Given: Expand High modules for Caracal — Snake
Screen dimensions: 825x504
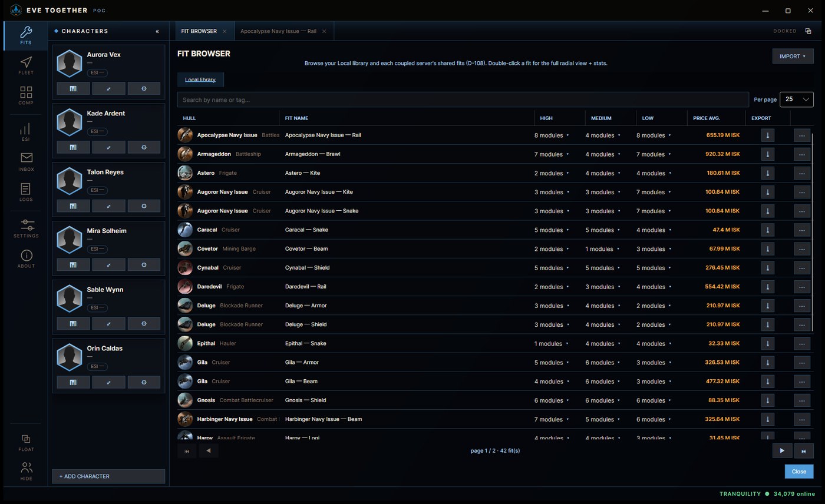Looking at the screenshot, I should tap(552, 230).
